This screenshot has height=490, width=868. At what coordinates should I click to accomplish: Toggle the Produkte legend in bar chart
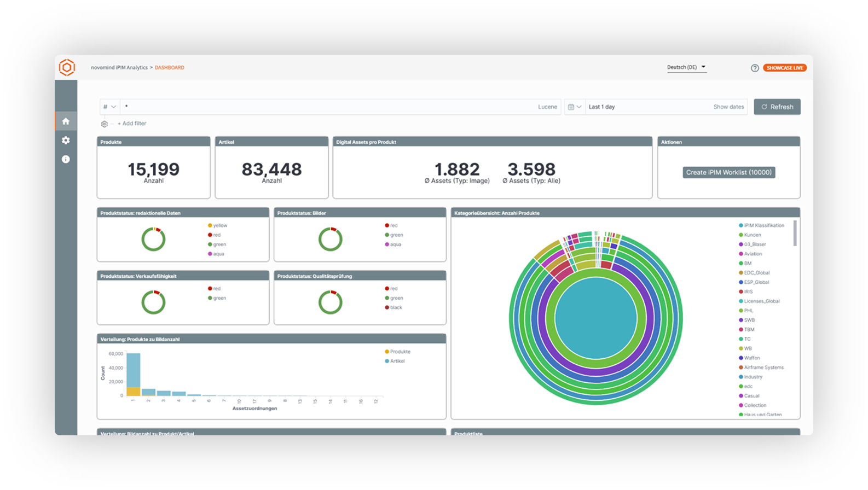398,352
